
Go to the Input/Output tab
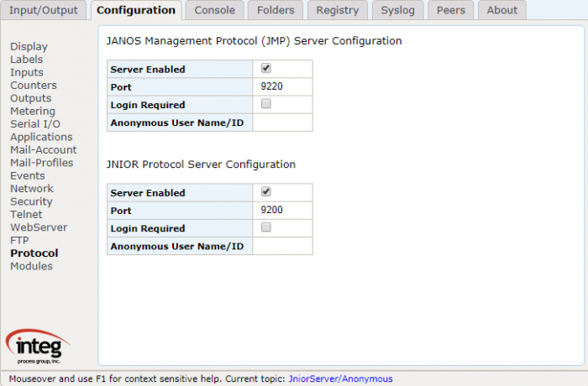coord(43,10)
